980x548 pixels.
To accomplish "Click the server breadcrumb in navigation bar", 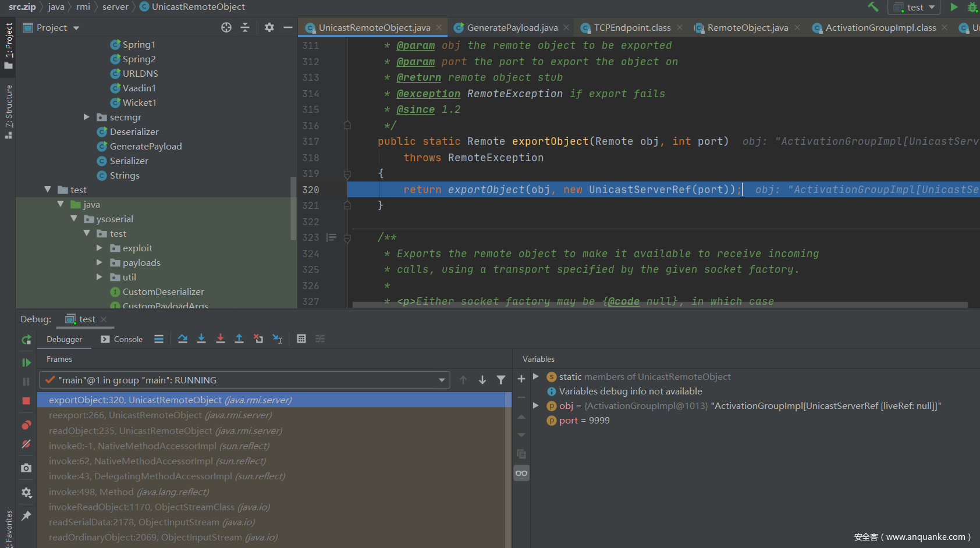I will [x=115, y=7].
